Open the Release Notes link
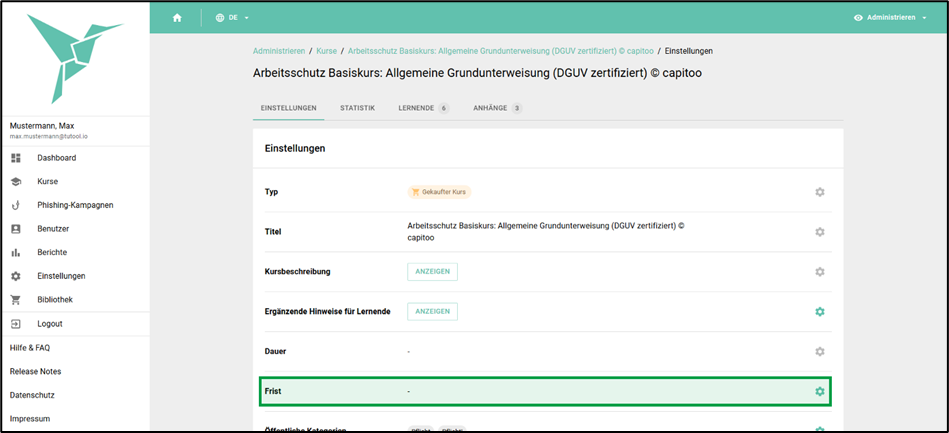 tap(35, 372)
